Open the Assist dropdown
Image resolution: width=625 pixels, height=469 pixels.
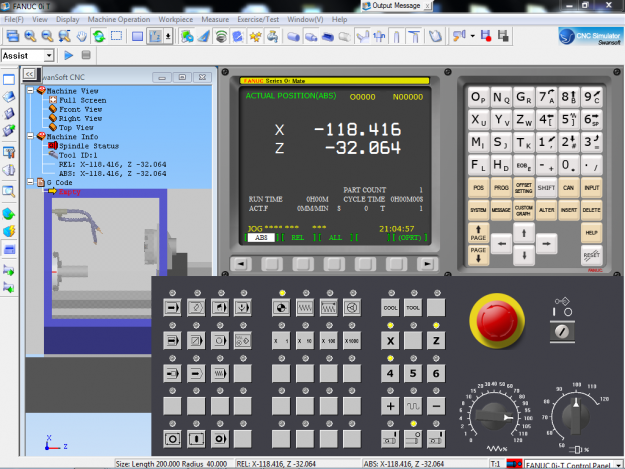[x=49, y=55]
